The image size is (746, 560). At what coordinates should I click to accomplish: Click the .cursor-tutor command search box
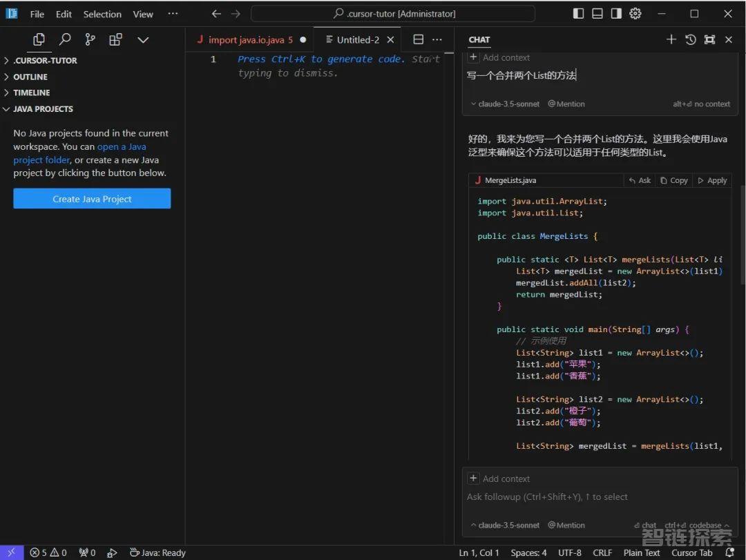click(393, 14)
